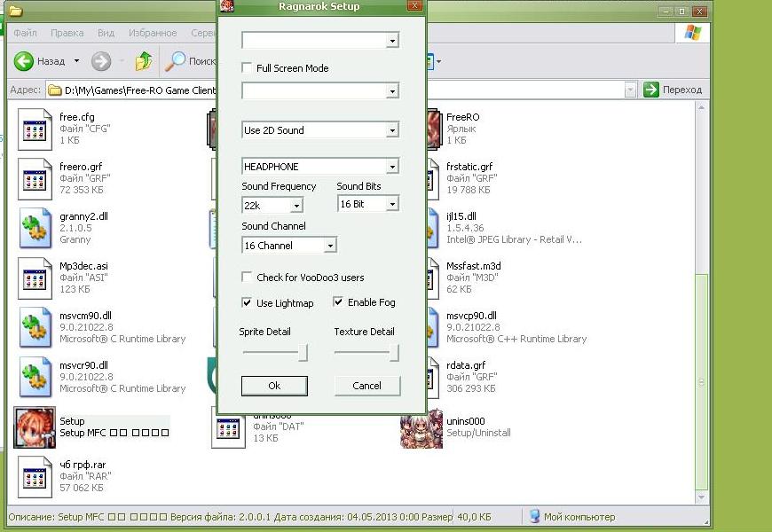772x532 pixels.
Task: Click the Ragnarok Setup title bar icon
Action: 227,6
